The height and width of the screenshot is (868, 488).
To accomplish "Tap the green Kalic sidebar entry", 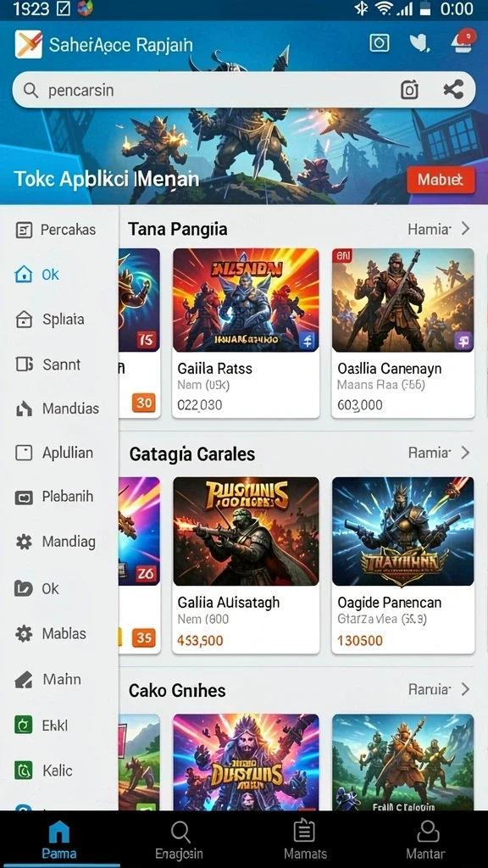I will (x=43, y=771).
